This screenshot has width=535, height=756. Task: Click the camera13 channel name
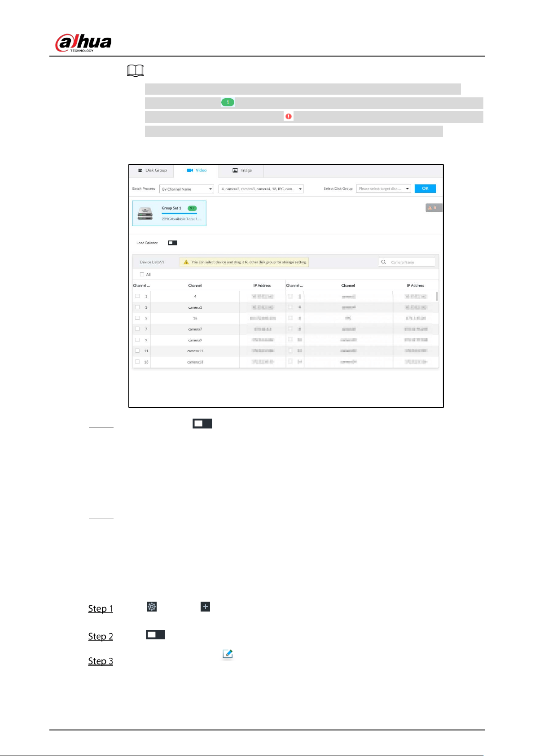pos(195,362)
